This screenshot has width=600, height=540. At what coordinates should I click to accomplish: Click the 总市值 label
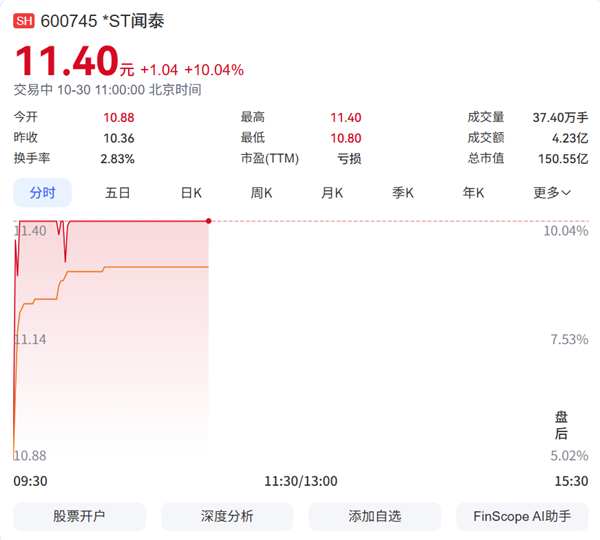point(486,158)
